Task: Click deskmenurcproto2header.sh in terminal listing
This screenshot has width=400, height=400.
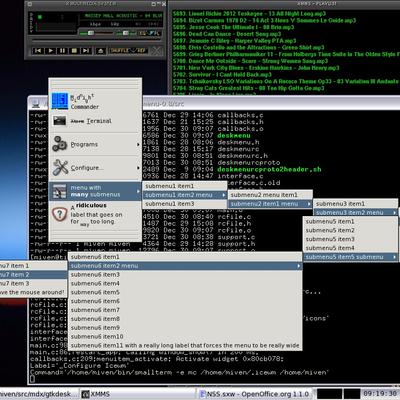Action: (269, 169)
